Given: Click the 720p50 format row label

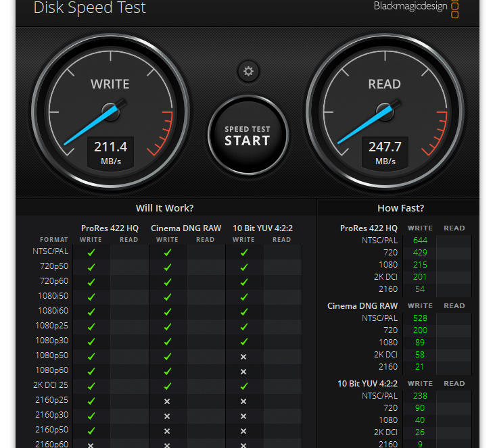Looking at the screenshot, I should tap(54, 266).
